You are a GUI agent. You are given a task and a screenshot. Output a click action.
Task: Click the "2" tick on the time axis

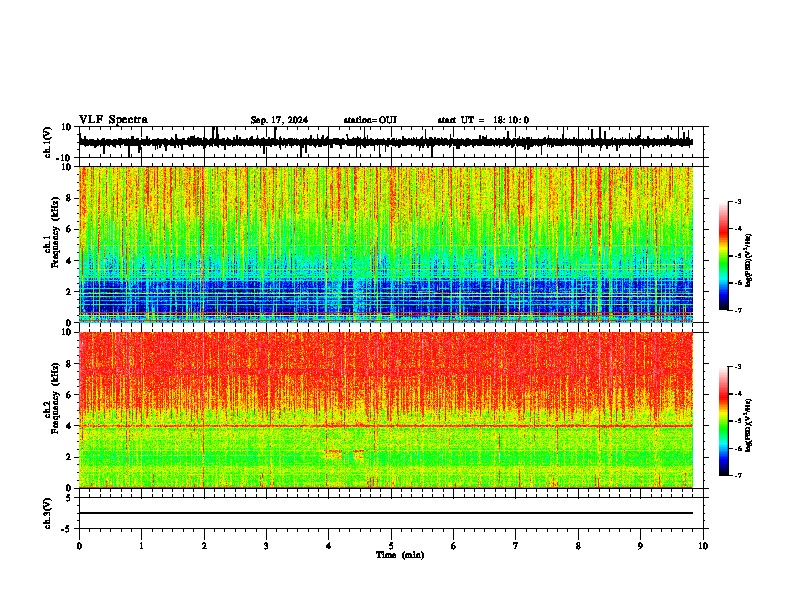pos(204,546)
